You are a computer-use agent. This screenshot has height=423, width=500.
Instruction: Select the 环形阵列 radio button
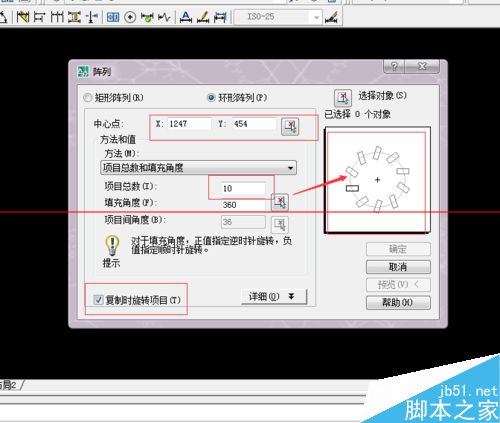(x=211, y=98)
